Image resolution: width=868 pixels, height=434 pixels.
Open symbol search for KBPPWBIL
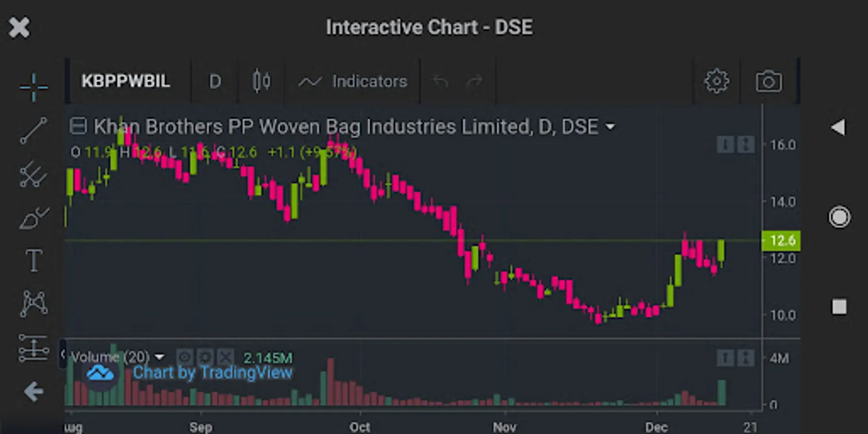point(126,81)
